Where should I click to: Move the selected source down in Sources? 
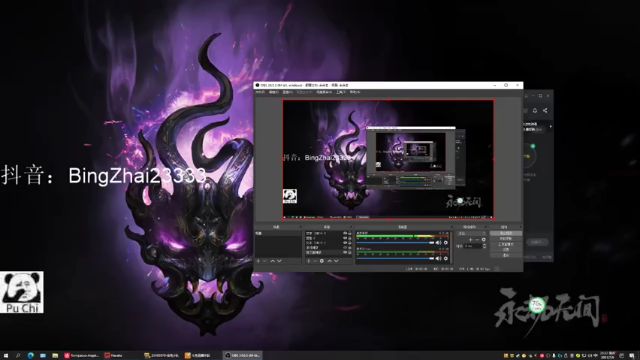(x=336, y=261)
